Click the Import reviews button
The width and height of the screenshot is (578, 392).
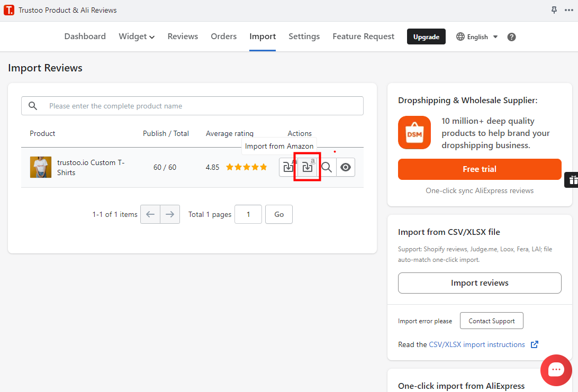click(480, 283)
